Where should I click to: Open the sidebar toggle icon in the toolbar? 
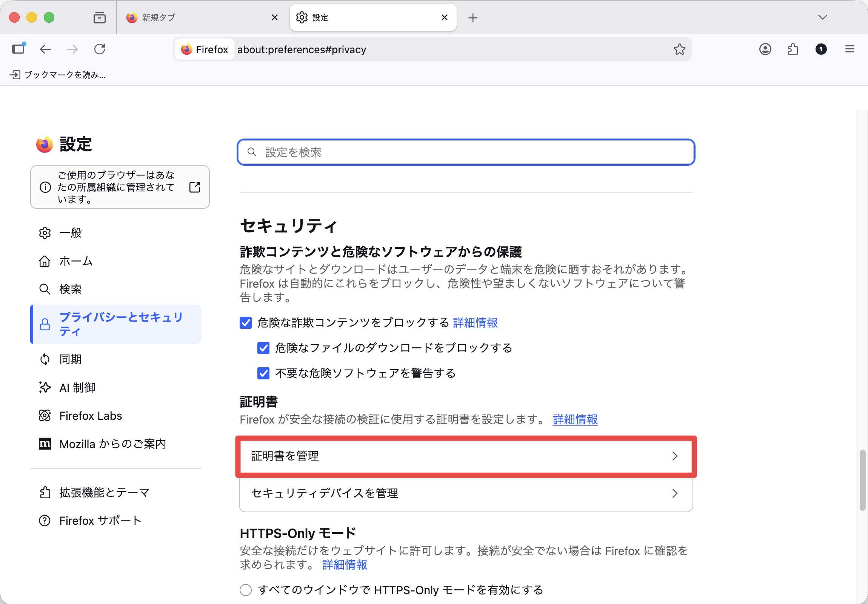tap(18, 49)
